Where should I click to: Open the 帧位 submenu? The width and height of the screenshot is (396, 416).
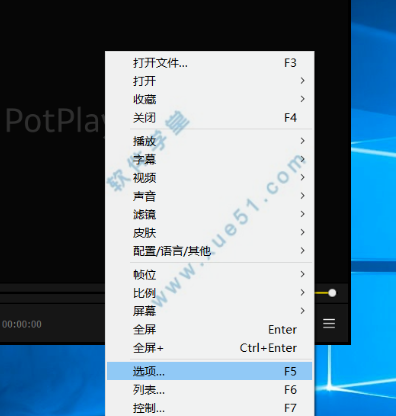(209, 274)
